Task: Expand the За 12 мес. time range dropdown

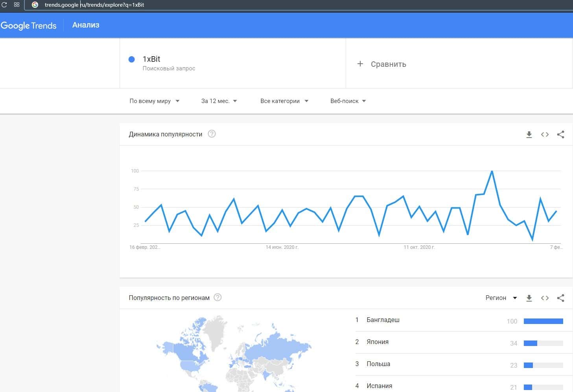Action: [x=219, y=101]
